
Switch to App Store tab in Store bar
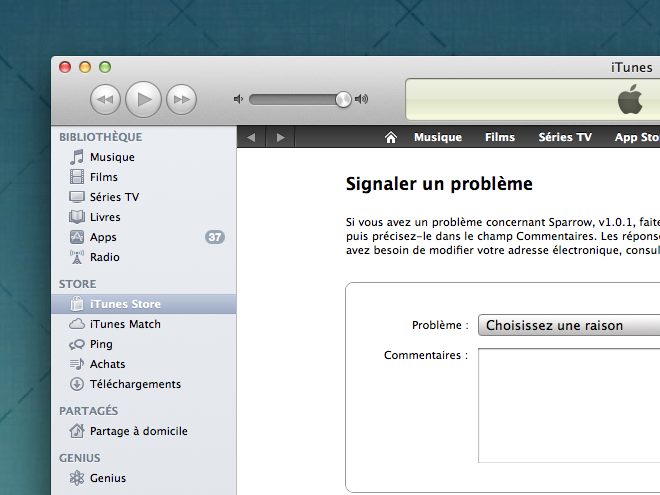point(637,137)
